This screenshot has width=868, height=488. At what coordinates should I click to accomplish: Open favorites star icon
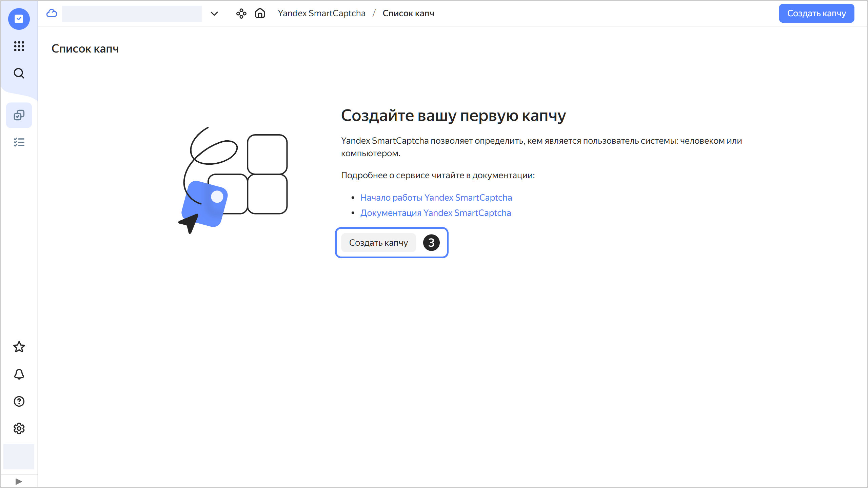(19, 347)
